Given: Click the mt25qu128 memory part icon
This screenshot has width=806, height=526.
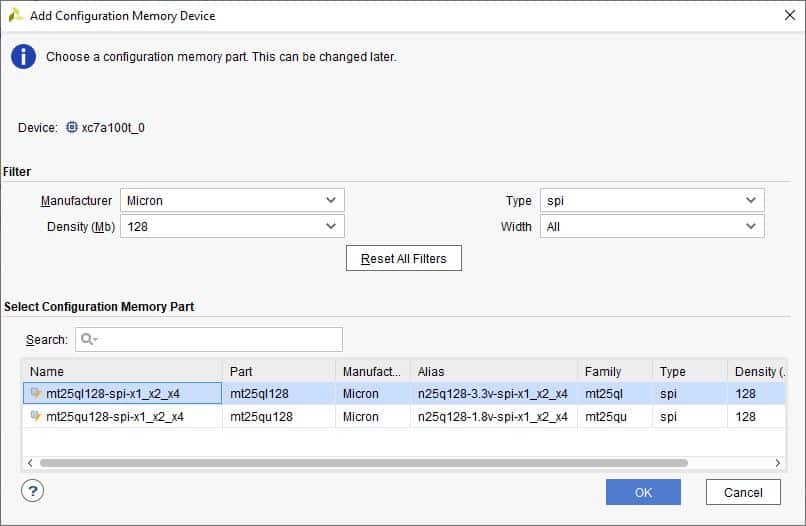Looking at the screenshot, I should [37, 416].
